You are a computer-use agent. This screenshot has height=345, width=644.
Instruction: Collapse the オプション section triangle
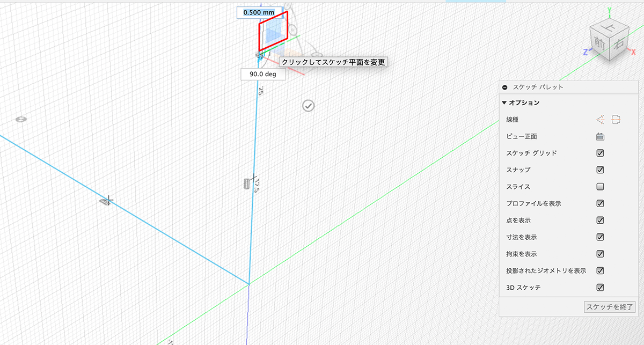coord(504,102)
